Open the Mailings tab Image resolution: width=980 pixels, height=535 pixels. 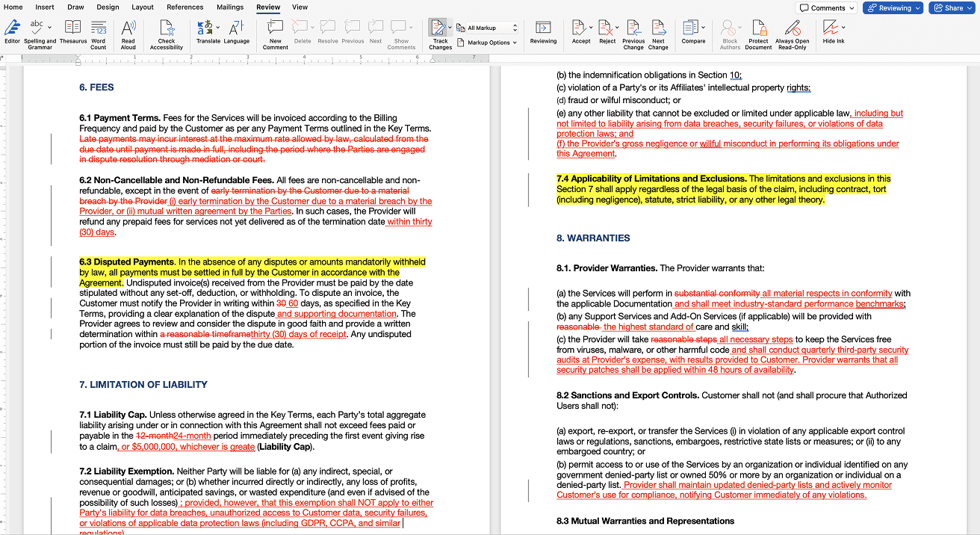pyautogui.click(x=229, y=7)
